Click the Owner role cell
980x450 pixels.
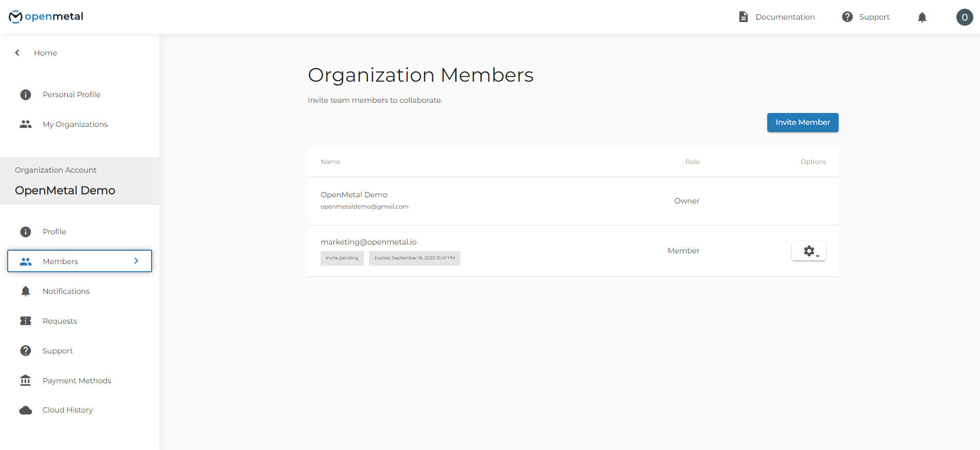[687, 201]
